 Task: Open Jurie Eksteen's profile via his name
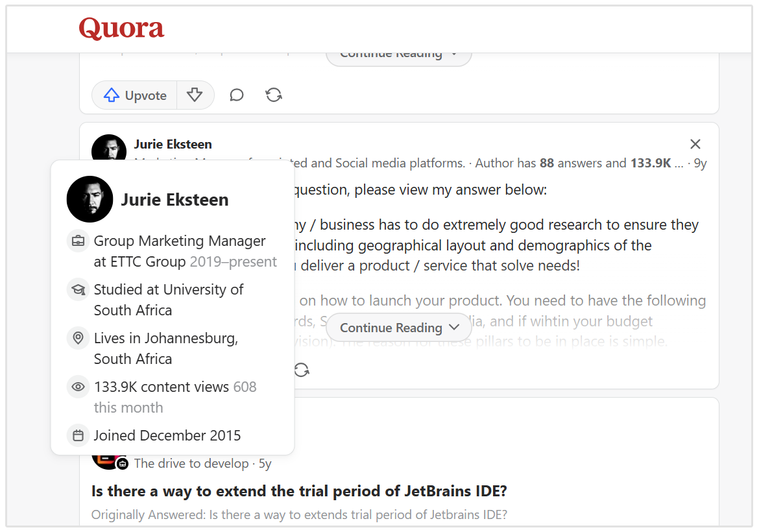(x=173, y=143)
